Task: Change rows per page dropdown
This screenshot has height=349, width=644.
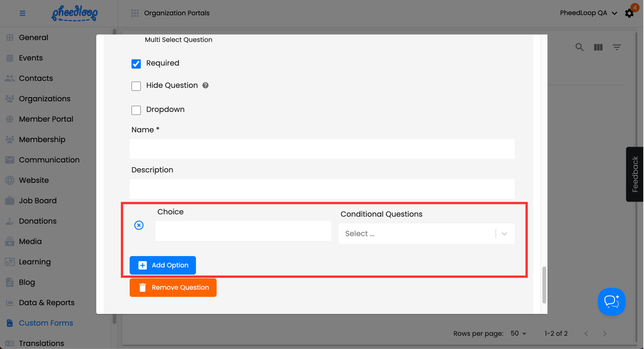Action: pos(519,333)
